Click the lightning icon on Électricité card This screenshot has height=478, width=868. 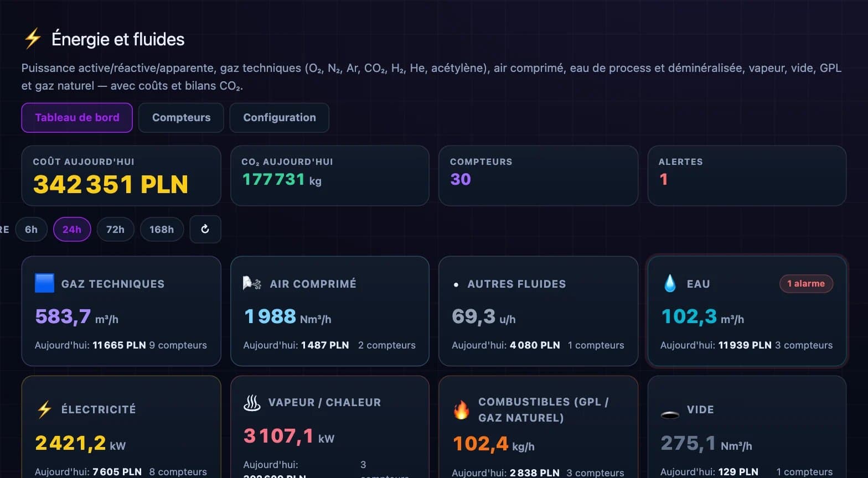coord(44,409)
